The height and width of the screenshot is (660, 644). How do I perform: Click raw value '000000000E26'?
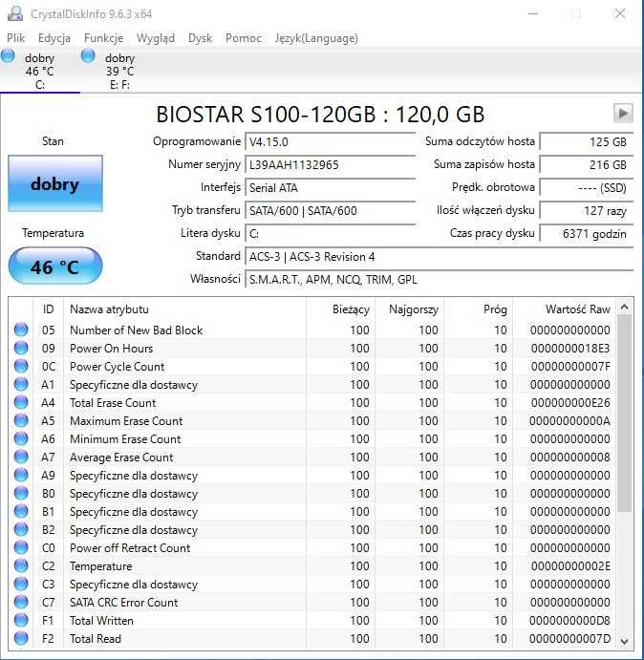(x=570, y=403)
